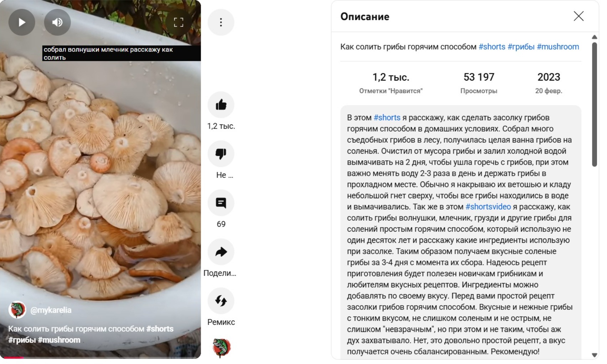607x364 pixels.
Task: Open the three-dot more options menu
Action: tap(221, 22)
